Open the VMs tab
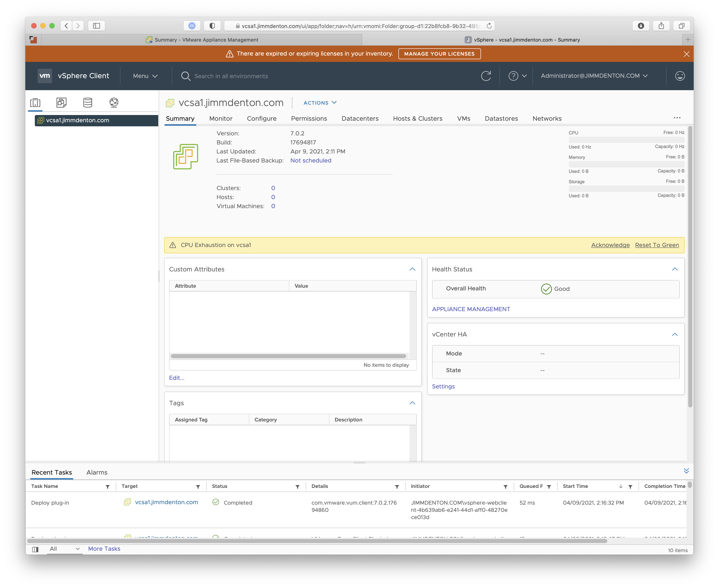This screenshot has width=719, height=588. (x=463, y=119)
